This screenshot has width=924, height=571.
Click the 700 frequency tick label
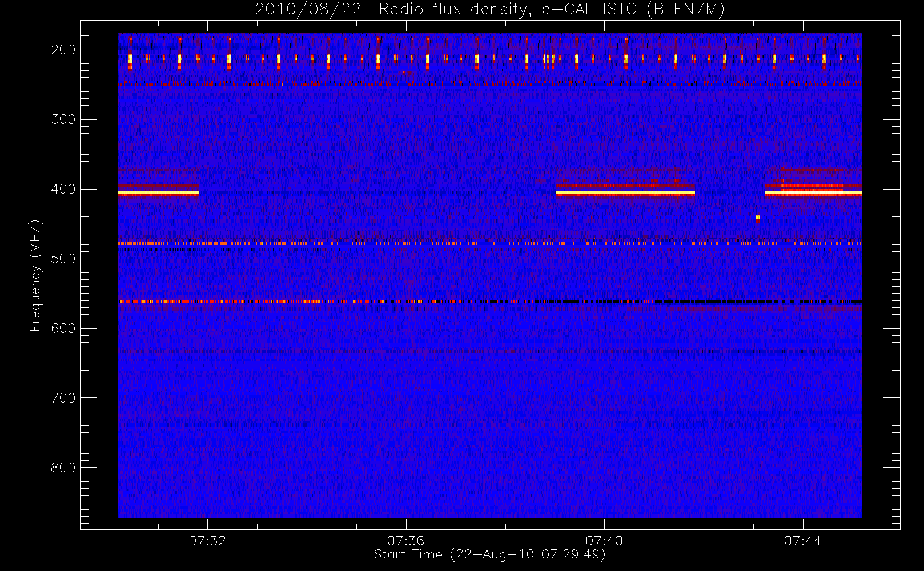click(63, 398)
